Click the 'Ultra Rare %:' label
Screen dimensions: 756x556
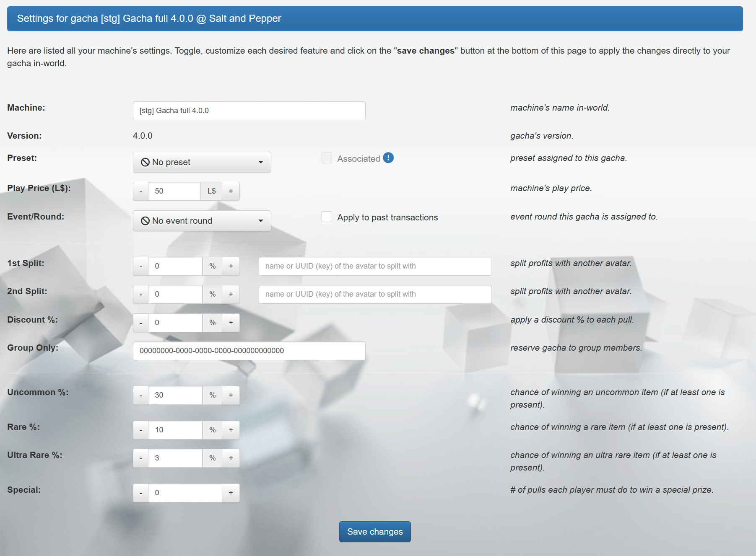(x=35, y=455)
